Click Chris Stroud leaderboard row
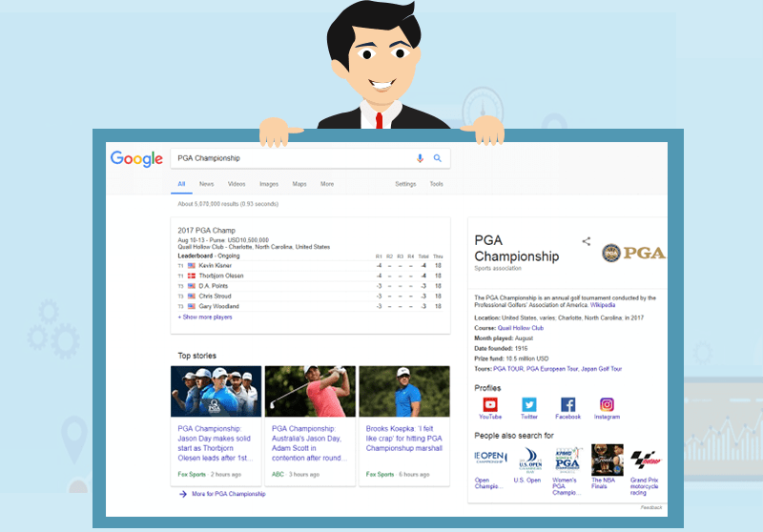This screenshot has width=763, height=532. click(311, 297)
